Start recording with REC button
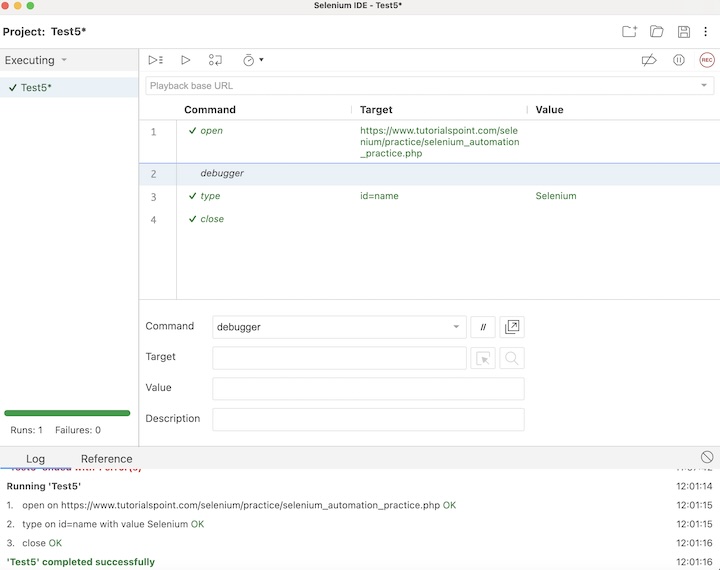 pyautogui.click(x=707, y=60)
